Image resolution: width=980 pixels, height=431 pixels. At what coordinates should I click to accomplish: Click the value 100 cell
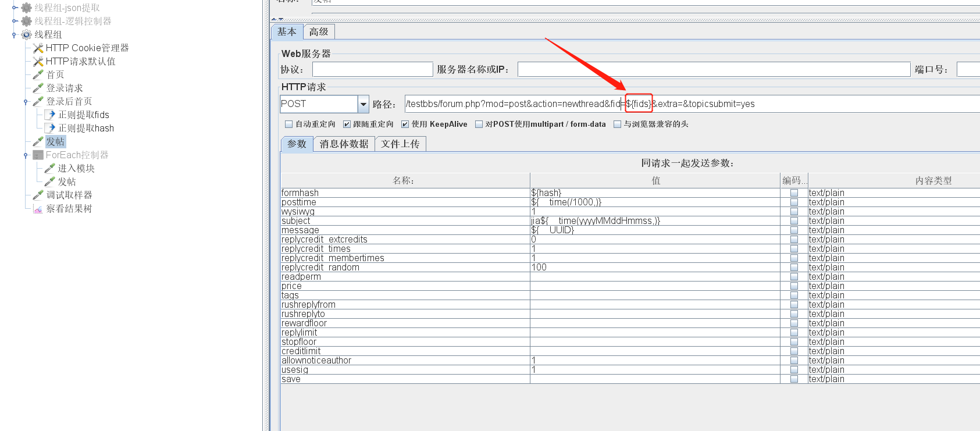click(655, 267)
